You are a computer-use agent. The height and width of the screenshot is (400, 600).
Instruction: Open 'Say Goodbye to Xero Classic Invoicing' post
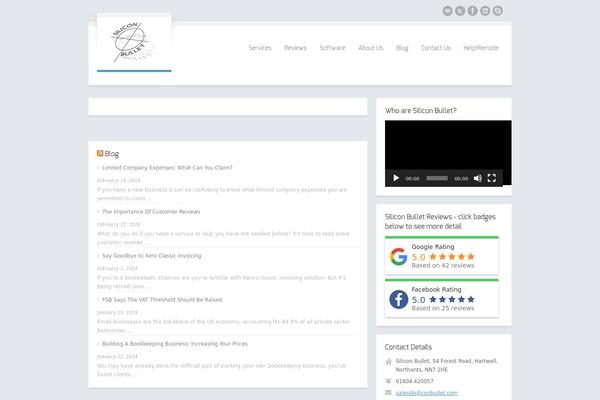152,256
